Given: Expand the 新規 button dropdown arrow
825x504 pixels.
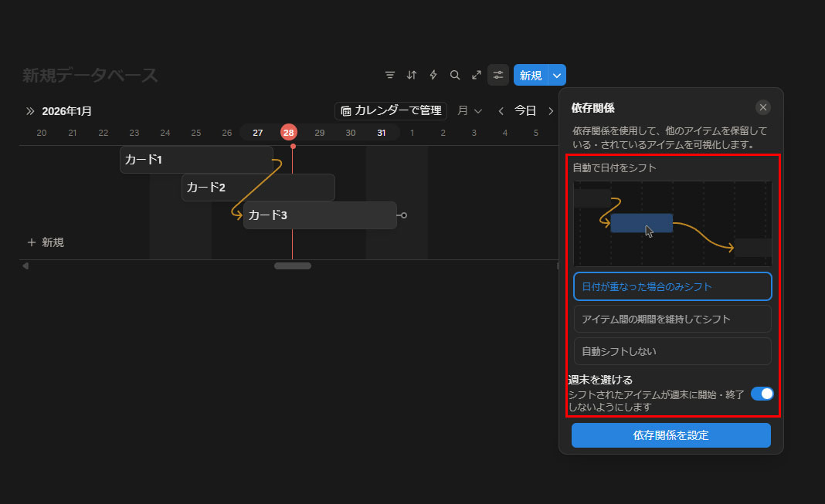Looking at the screenshot, I should point(558,75).
